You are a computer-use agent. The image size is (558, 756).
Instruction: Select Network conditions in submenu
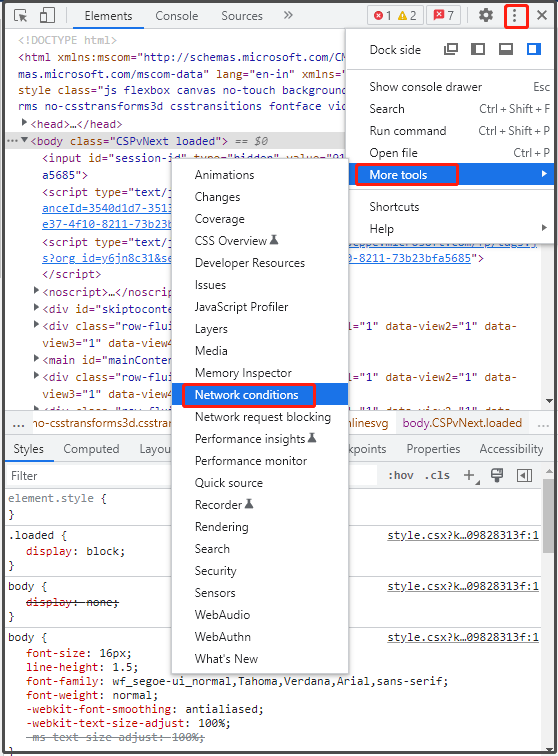click(x=260, y=395)
